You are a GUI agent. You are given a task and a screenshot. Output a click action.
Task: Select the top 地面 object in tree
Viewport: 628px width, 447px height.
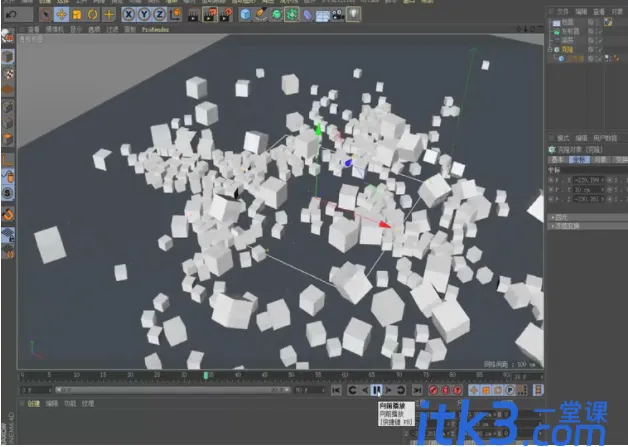(x=568, y=22)
